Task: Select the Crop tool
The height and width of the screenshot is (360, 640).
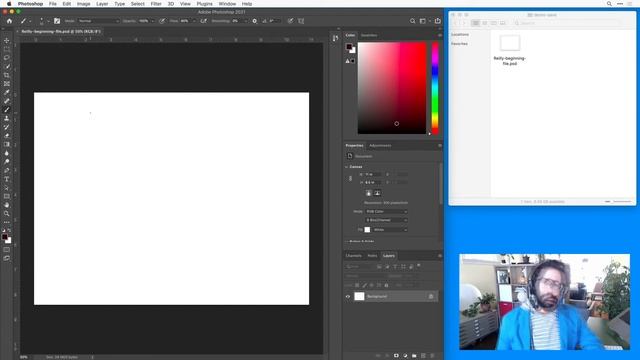Action: (7, 75)
